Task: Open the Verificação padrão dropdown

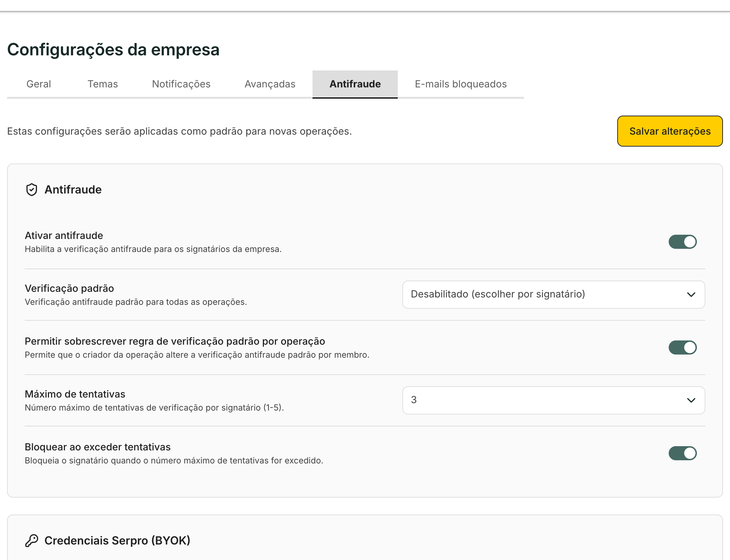Action: pos(553,294)
